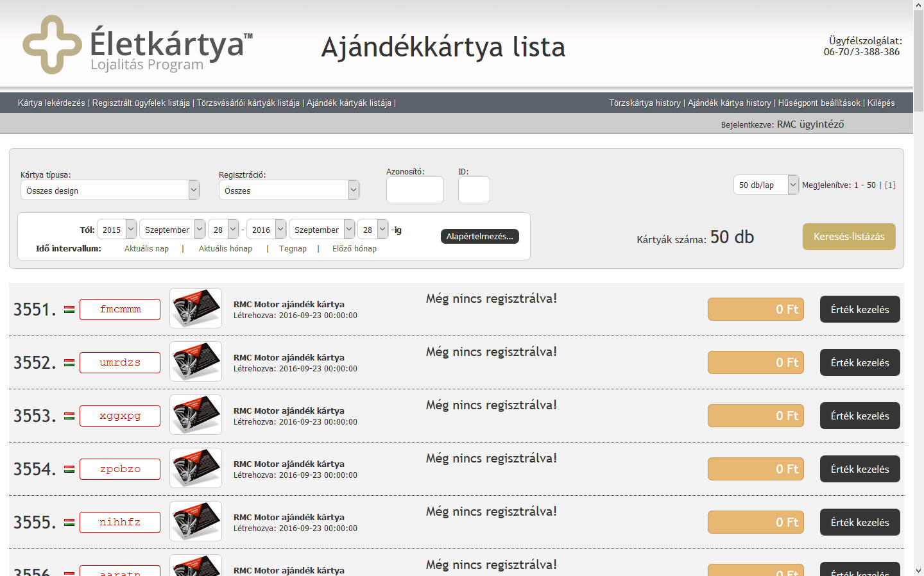This screenshot has width=924, height=576.
Task: Click the flag icon in row 3553
Action: click(x=69, y=416)
